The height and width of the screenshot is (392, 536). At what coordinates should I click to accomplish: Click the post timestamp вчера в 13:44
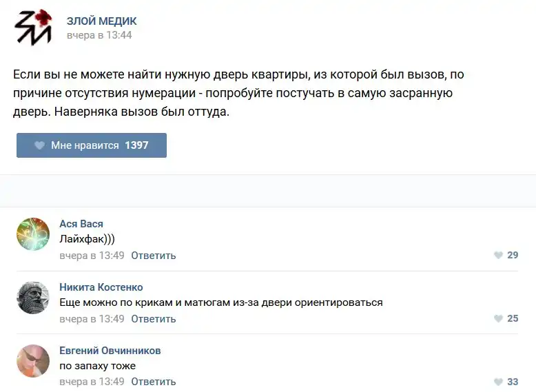point(99,35)
